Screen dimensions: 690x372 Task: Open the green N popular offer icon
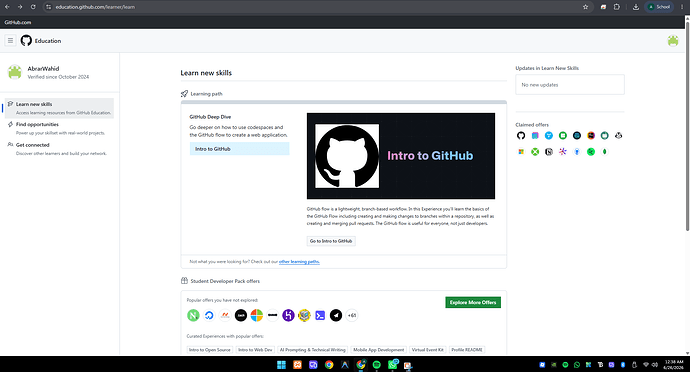(193, 315)
